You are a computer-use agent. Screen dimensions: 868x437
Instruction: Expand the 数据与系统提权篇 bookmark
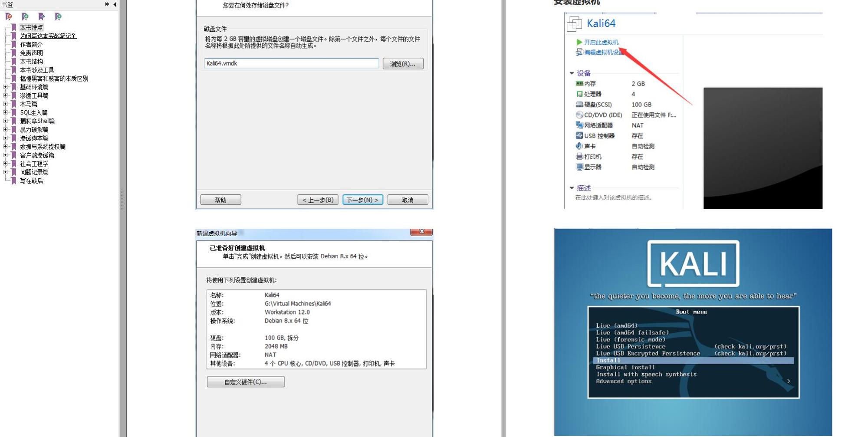[x=6, y=146]
